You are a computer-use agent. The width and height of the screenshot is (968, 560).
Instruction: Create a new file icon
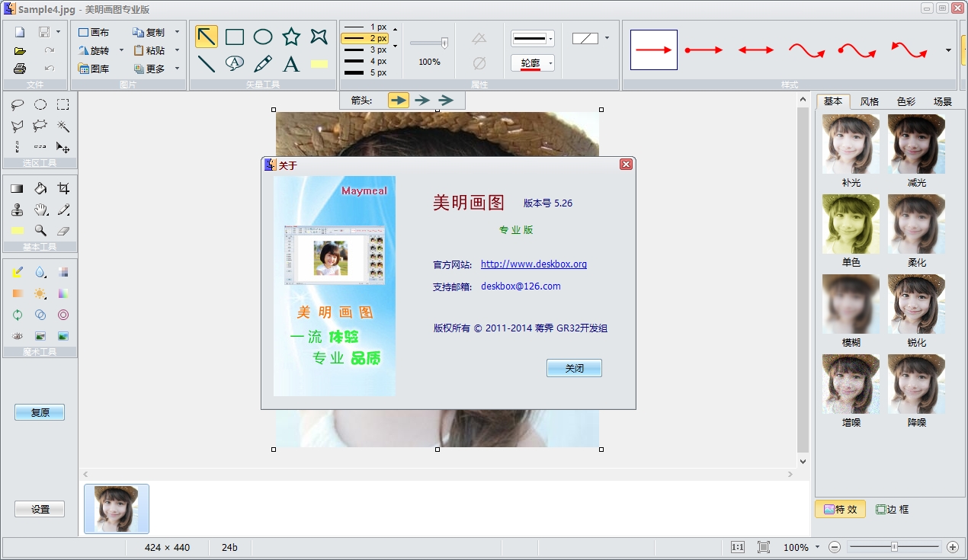tap(20, 32)
